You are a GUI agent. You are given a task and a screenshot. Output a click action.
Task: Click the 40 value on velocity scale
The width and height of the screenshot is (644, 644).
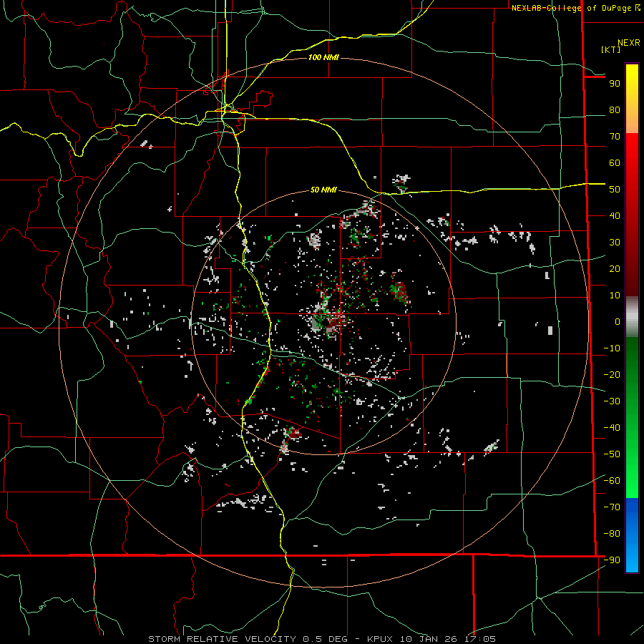point(615,215)
